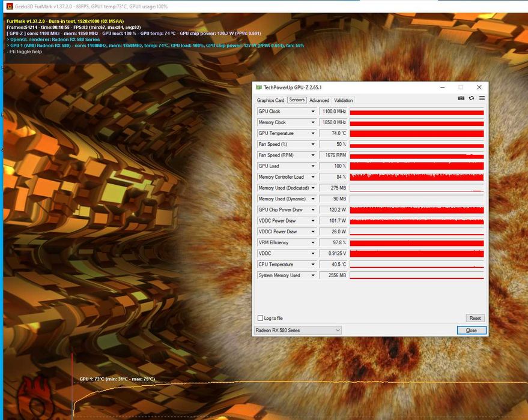Click the 1676 RPM fan speed value

pyautogui.click(x=333, y=155)
